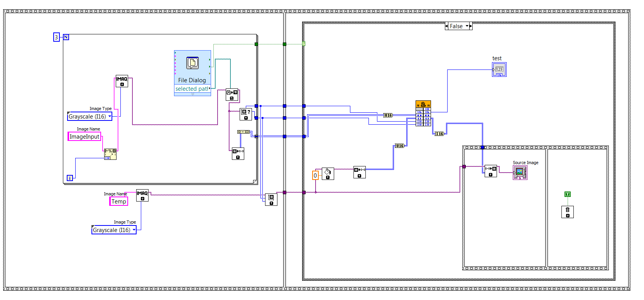Select the IMAQ node below the For Loop
The height and width of the screenshot is (300, 644).
point(271,199)
